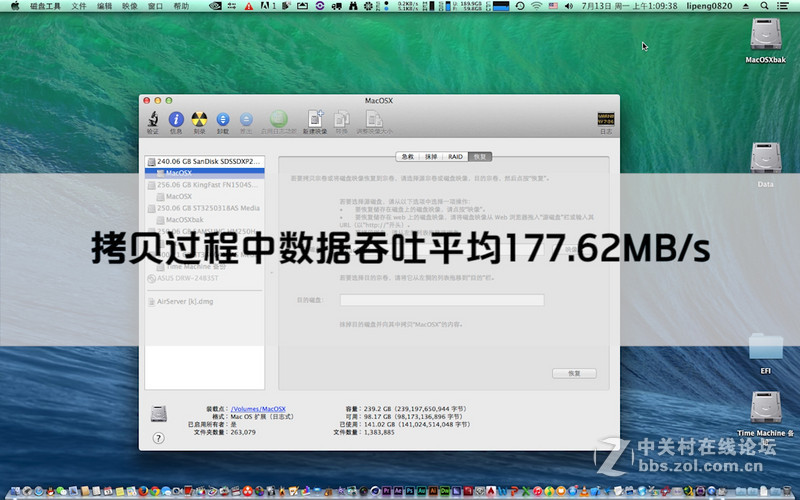Click the lipeng0820 user name in the menu bar

click(709, 6)
